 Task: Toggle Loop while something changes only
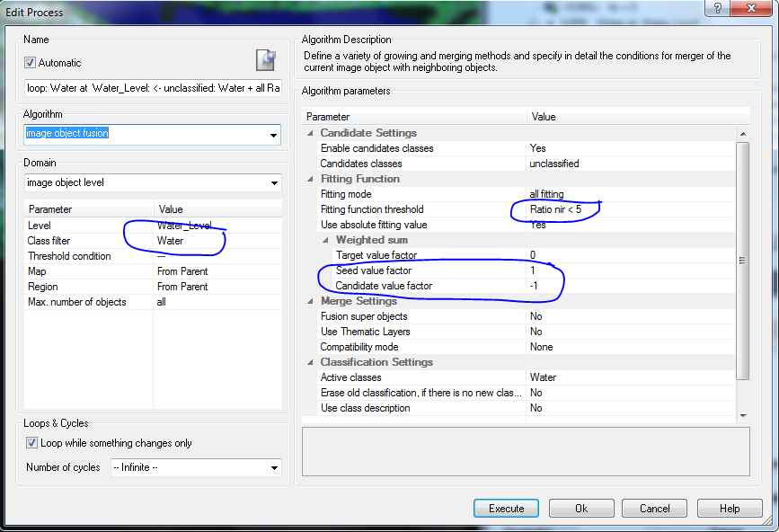click(31, 443)
